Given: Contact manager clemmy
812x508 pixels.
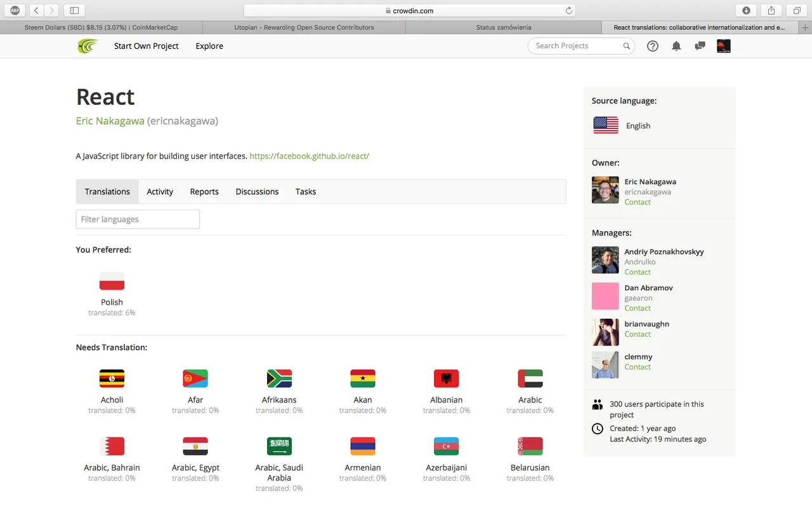Looking at the screenshot, I should click(x=638, y=366).
